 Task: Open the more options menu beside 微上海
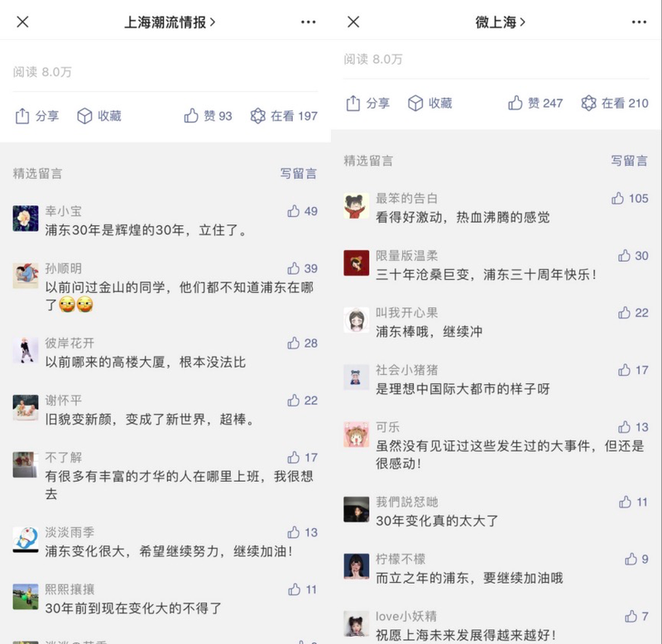tap(639, 22)
